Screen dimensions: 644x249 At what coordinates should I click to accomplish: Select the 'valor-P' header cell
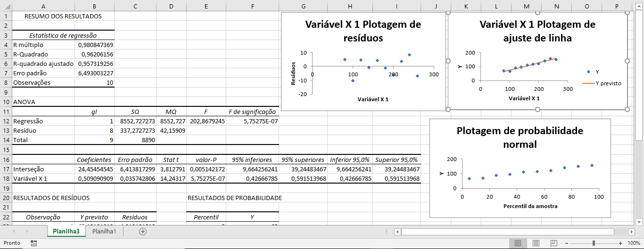point(206,160)
